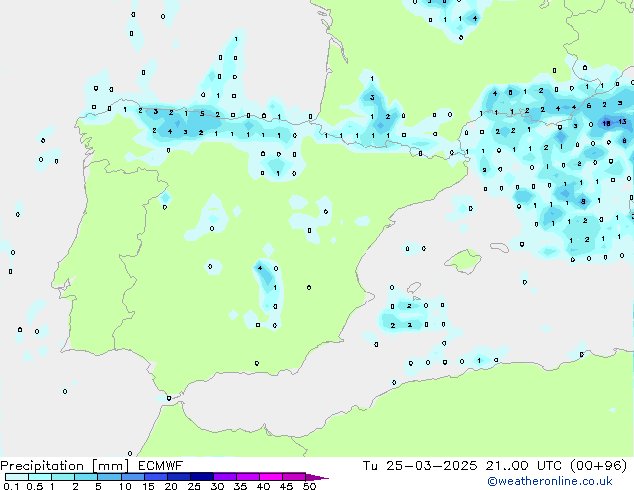Click the Ibiza island outline
This screenshot has height=490, width=634.
pyautogui.click(x=414, y=287)
